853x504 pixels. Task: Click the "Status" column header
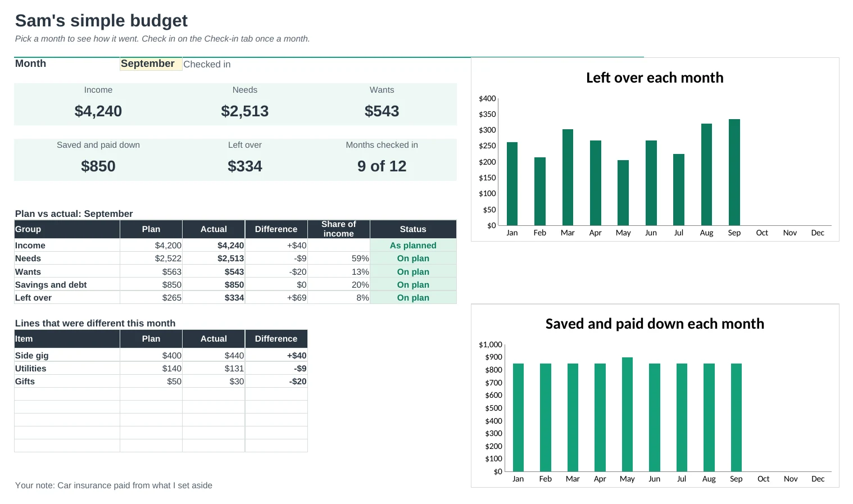click(413, 229)
